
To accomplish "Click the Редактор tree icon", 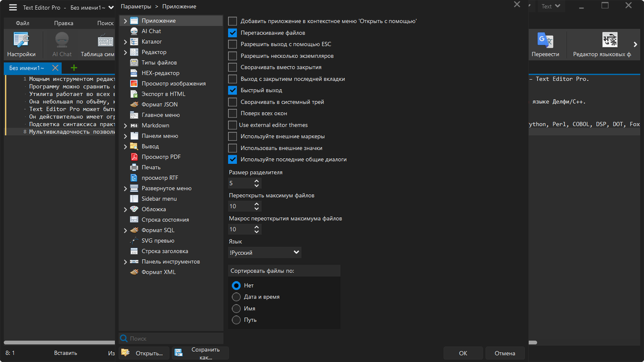I will tap(134, 52).
